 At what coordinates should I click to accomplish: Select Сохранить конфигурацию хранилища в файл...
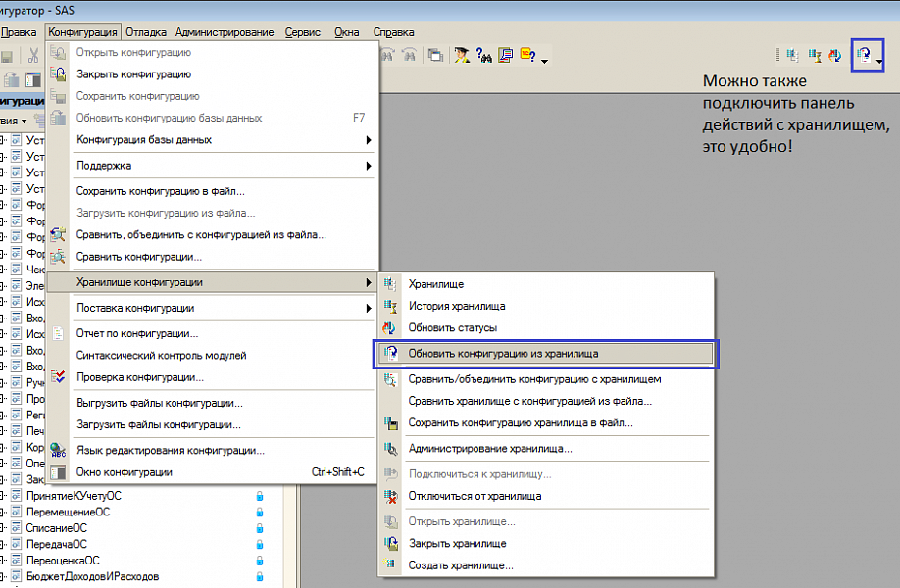coord(545,423)
